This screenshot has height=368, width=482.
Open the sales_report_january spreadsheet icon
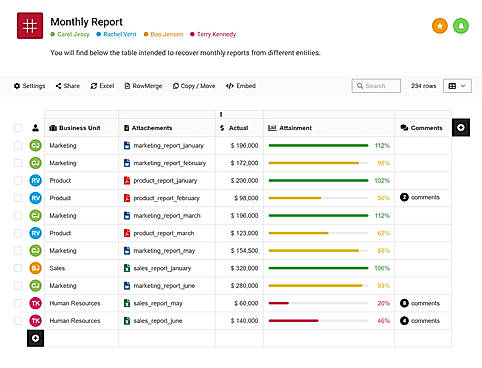(127, 268)
